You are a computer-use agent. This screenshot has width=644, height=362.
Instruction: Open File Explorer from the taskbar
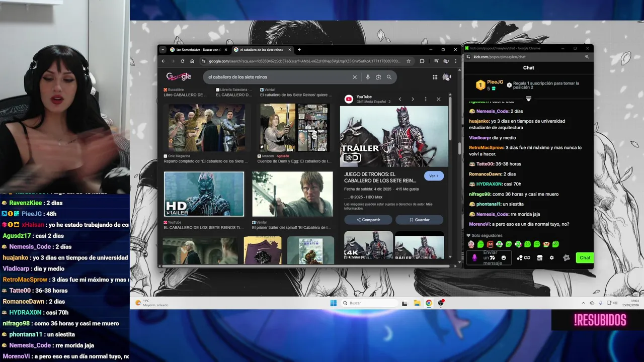417,303
